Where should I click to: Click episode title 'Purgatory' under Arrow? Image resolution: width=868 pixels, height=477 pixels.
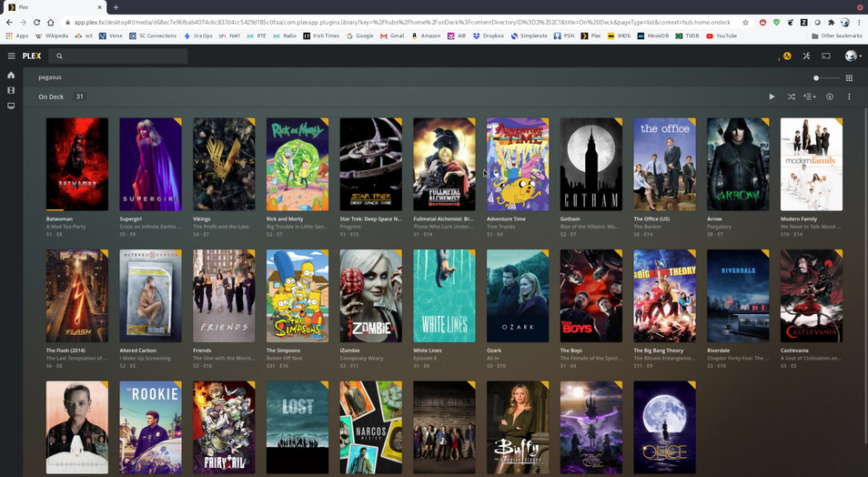719,227
